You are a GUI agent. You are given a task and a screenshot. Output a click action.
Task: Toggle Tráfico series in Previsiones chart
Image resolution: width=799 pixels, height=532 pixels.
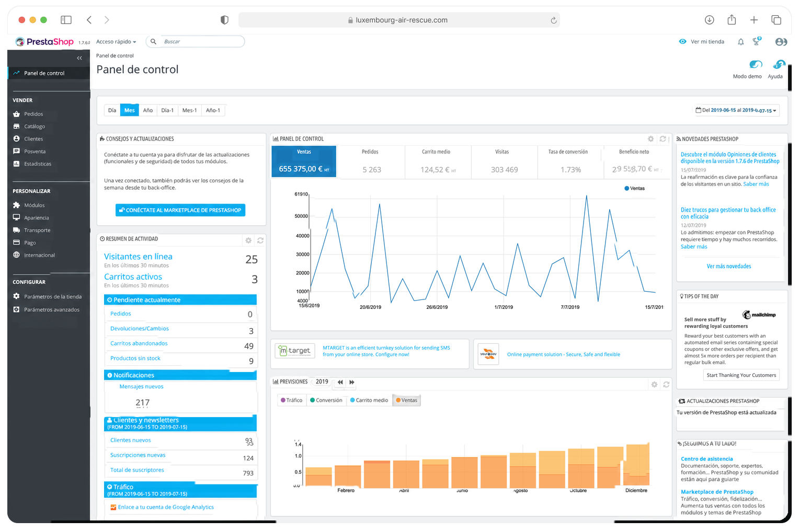pyautogui.click(x=292, y=400)
